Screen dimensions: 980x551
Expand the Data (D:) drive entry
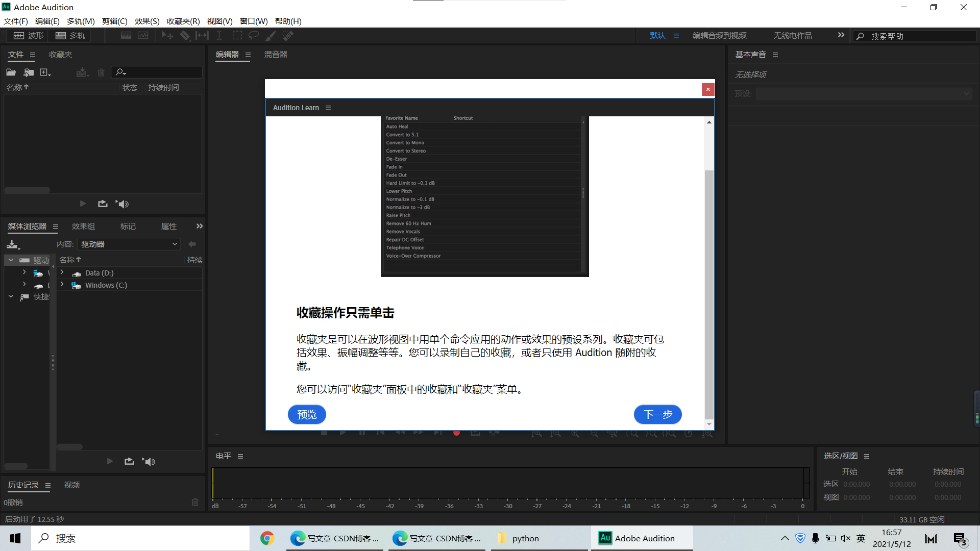click(x=62, y=273)
